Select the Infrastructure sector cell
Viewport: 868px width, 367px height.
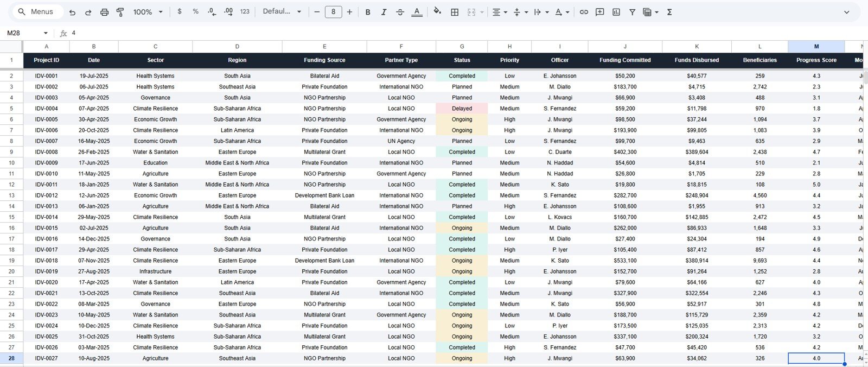click(x=155, y=271)
